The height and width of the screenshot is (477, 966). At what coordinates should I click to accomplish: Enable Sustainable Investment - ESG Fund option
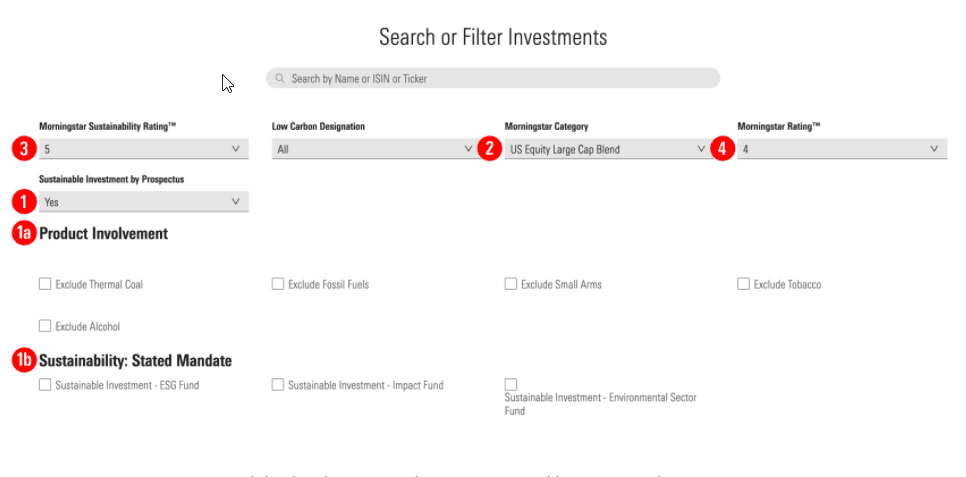click(x=45, y=385)
